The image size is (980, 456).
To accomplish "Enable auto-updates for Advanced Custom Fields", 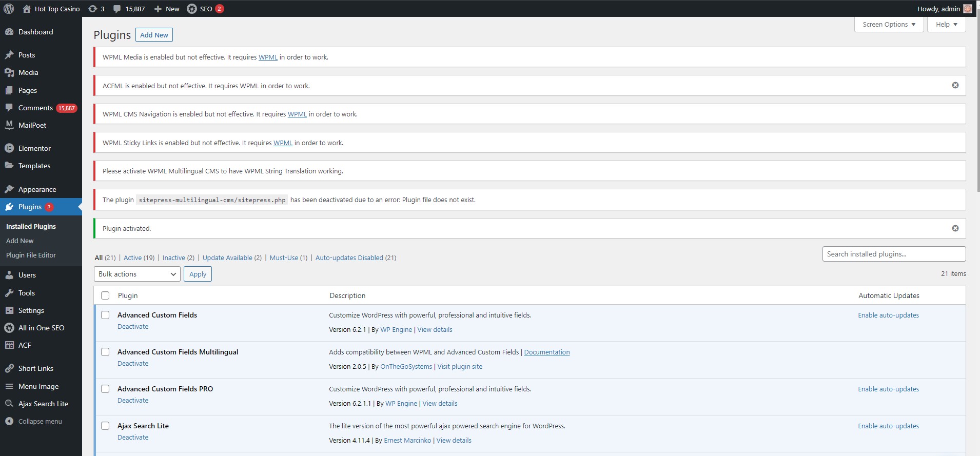I will (888, 315).
